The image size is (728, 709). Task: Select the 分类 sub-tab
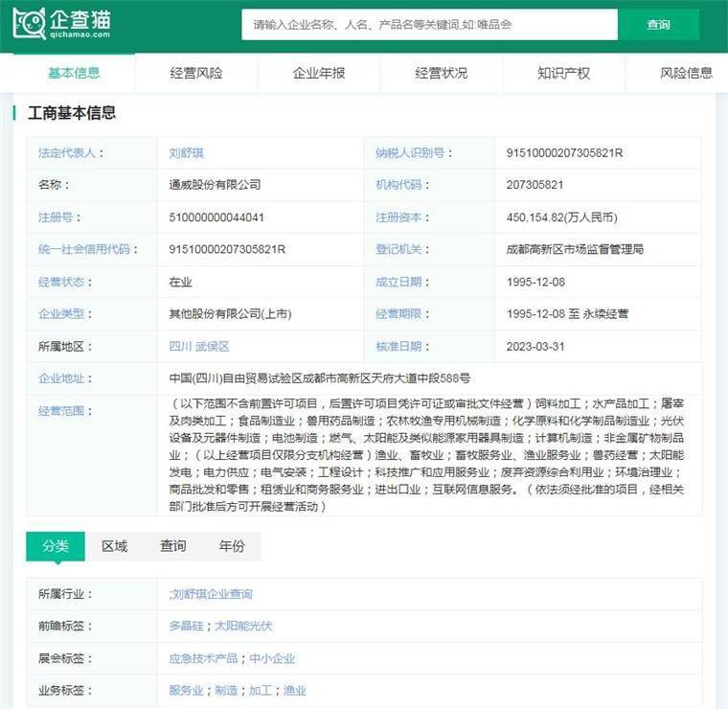56,546
